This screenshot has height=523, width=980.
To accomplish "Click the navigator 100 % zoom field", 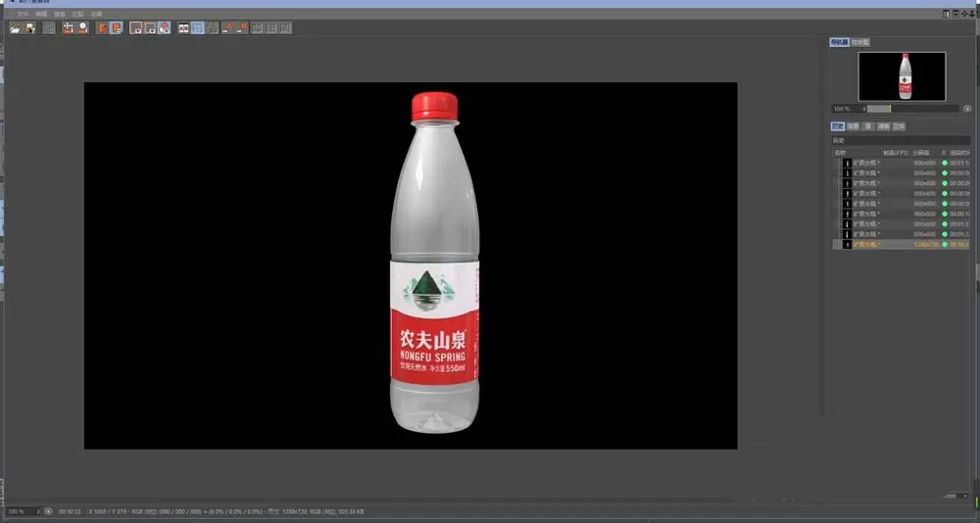I will pos(847,109).
